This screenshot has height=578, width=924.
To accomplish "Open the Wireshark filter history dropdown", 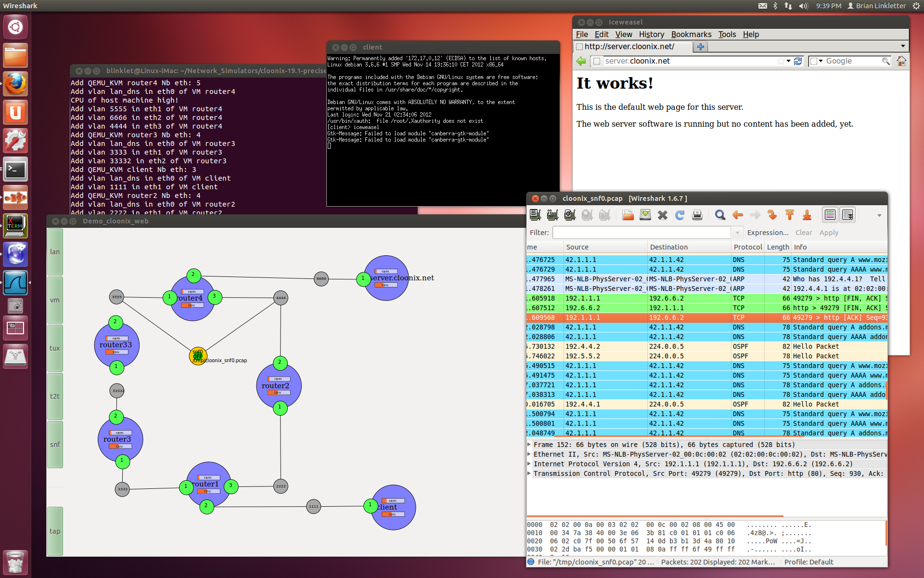I will 737,233.
